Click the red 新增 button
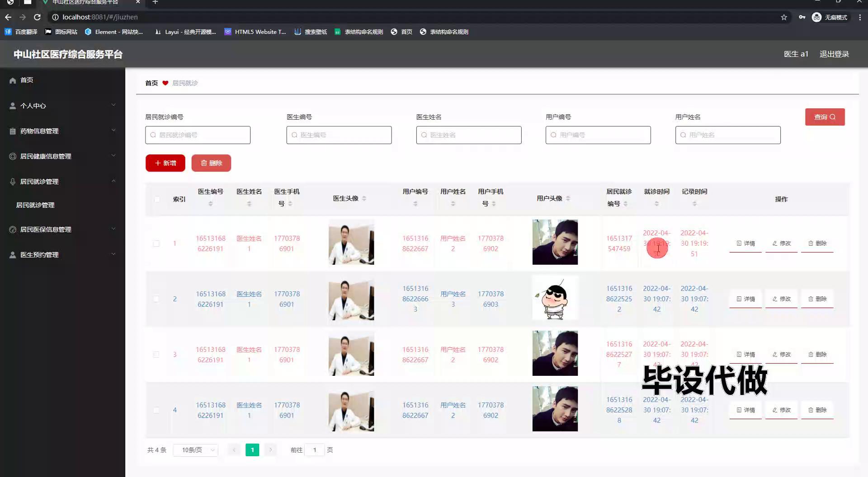 (x=165, y=163)
